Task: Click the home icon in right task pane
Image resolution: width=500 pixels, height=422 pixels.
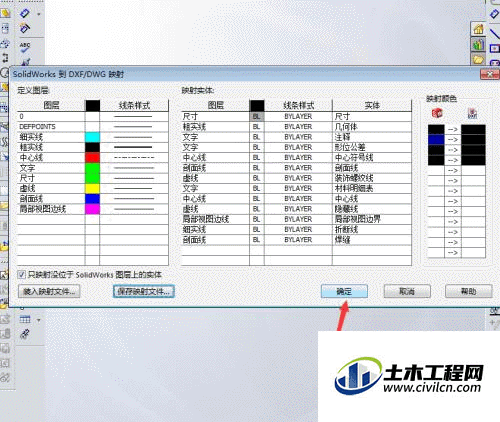Action: point(479,29)
